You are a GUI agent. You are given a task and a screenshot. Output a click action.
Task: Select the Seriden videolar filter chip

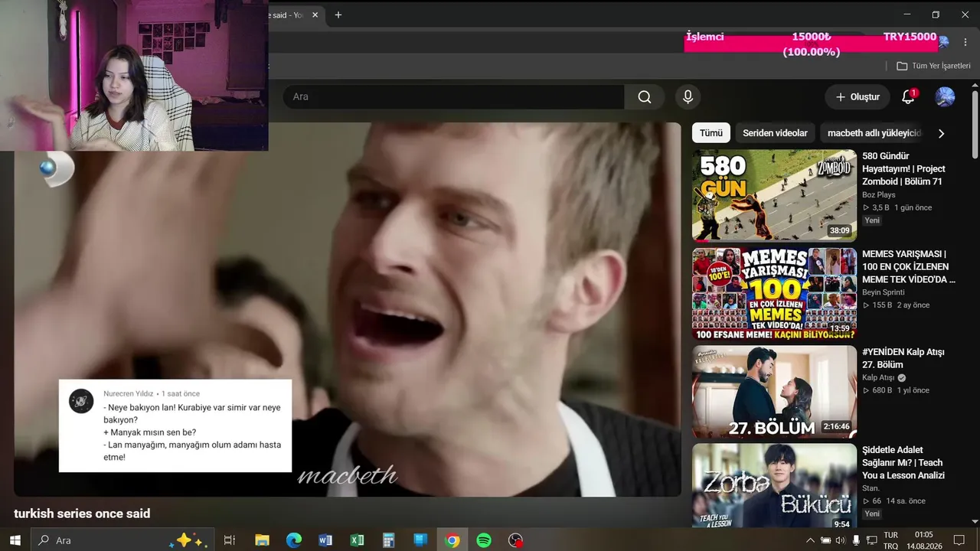pos(775,133)
